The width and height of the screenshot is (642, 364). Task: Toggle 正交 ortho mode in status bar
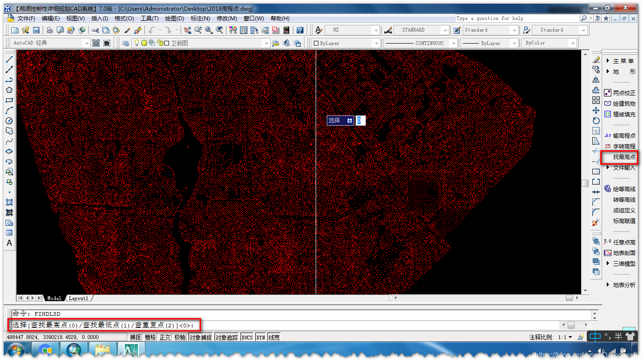(x=165, y=338)
